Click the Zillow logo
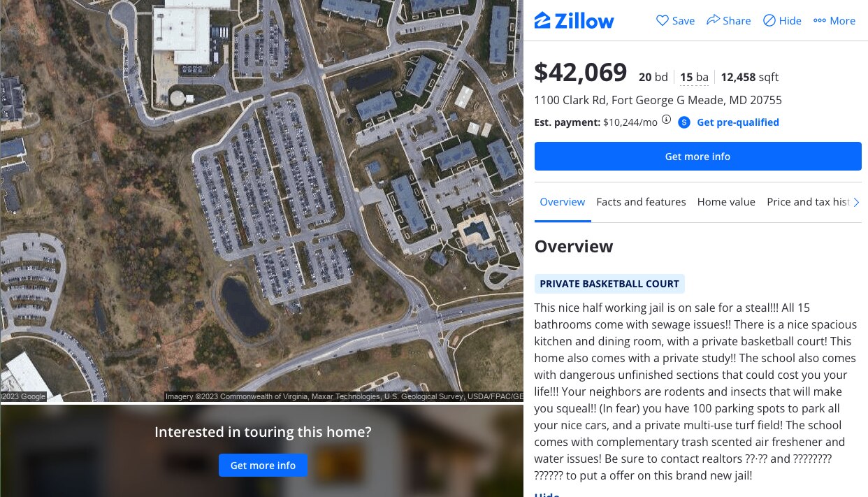The height and width of the screenshot is (497, 868). click(x=574, y=20)
